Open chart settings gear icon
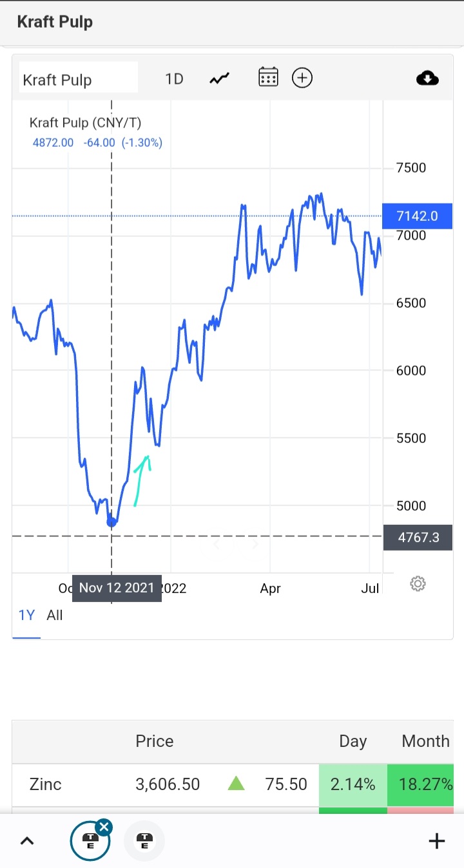Viewport: 464px width, 868px height. tap(418, 584)
